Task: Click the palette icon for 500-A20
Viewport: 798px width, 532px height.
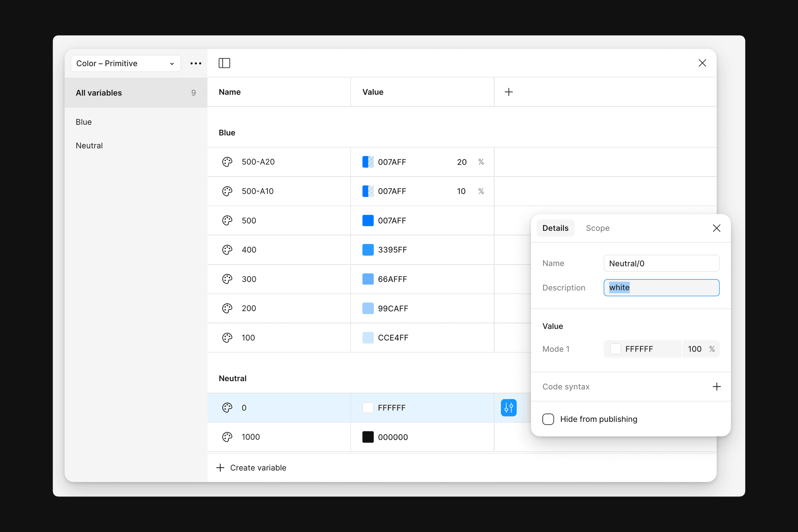Action: [x=227, y=162]
